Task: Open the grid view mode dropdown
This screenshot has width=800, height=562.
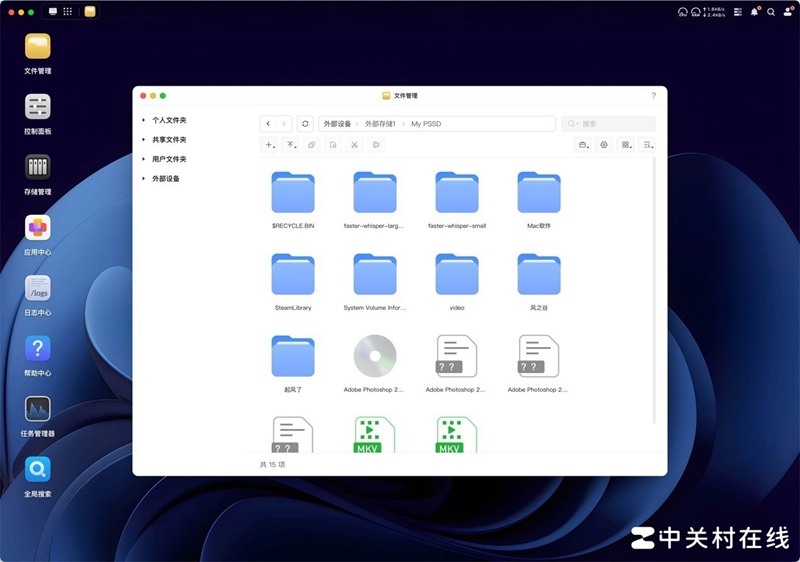Action: point(626,145)
